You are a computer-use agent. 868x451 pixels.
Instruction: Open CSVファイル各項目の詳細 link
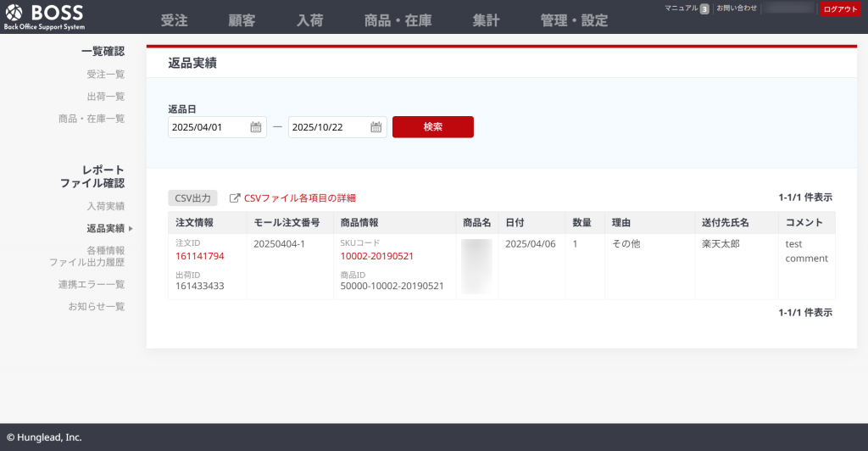[x=300, y=198]
